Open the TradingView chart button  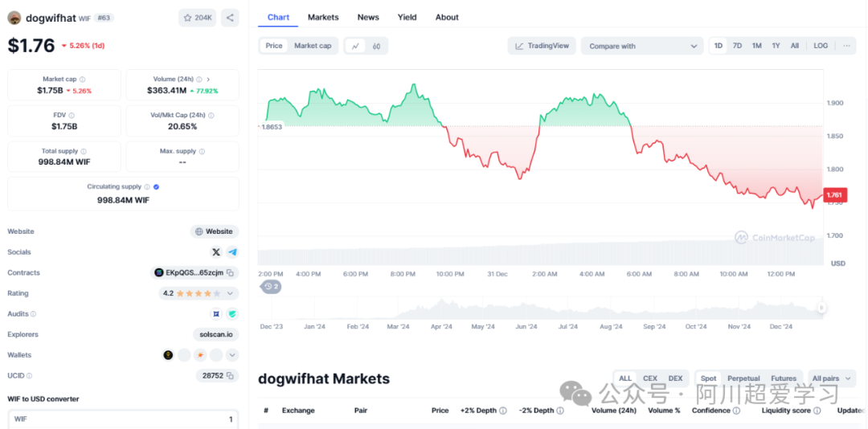coord(542,46)
